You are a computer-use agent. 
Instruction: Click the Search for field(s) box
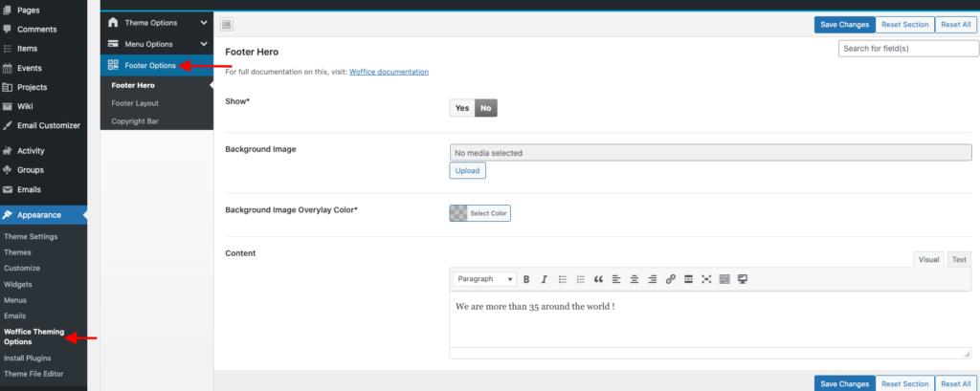[904, 48]
